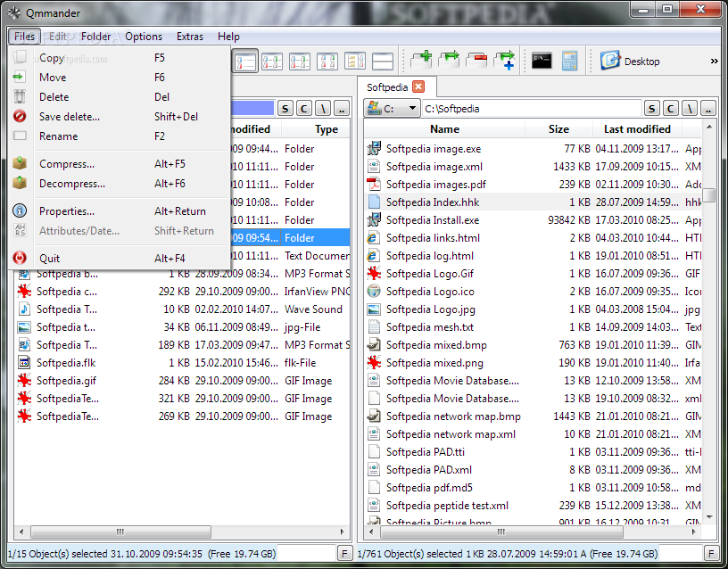728x569 pixels.
Task: Click the S button in left panel
Action: point(285,109)
